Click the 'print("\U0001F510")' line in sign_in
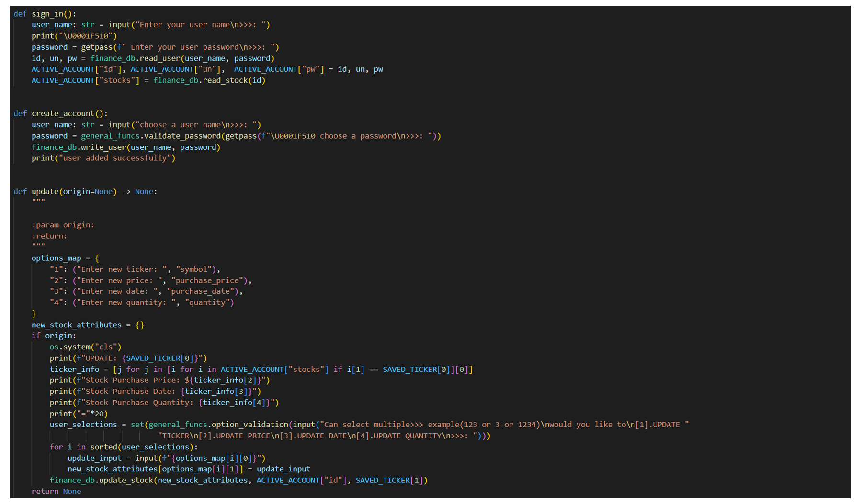The height and width of the screenshot is (504, 861). coord(74,36)
